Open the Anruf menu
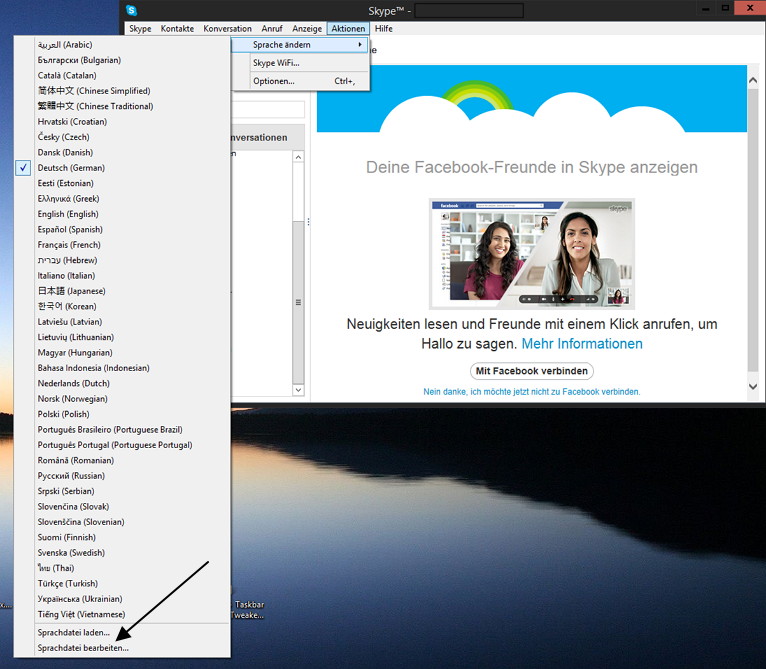 (272, 28)
